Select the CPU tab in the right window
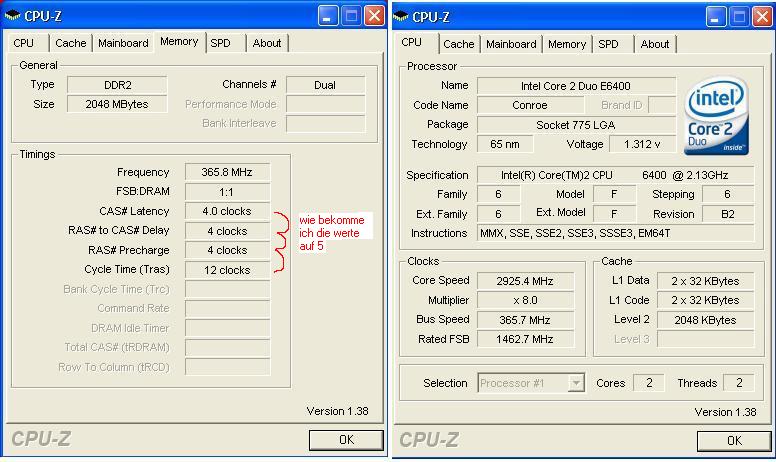776x462 pixels. point(412,43)
